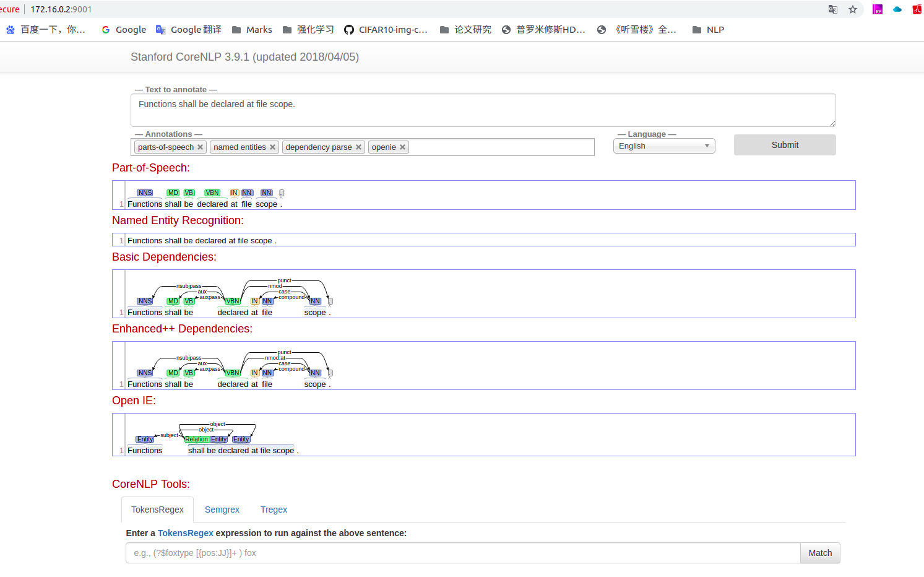Open the pink RP browser extension

(878, 9)
